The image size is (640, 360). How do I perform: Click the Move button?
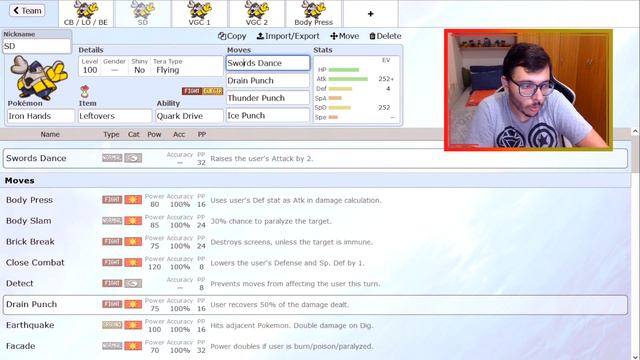344,36
